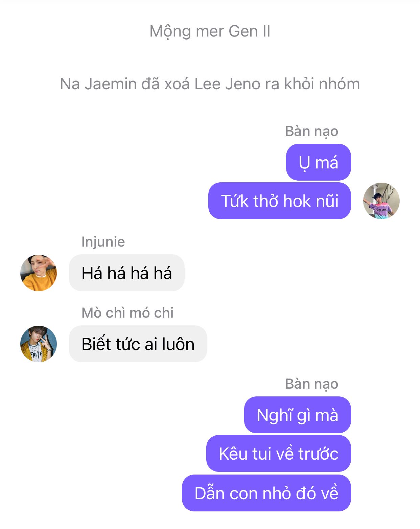Tap the word 'Gen II' in group title

tap(250, 31)
